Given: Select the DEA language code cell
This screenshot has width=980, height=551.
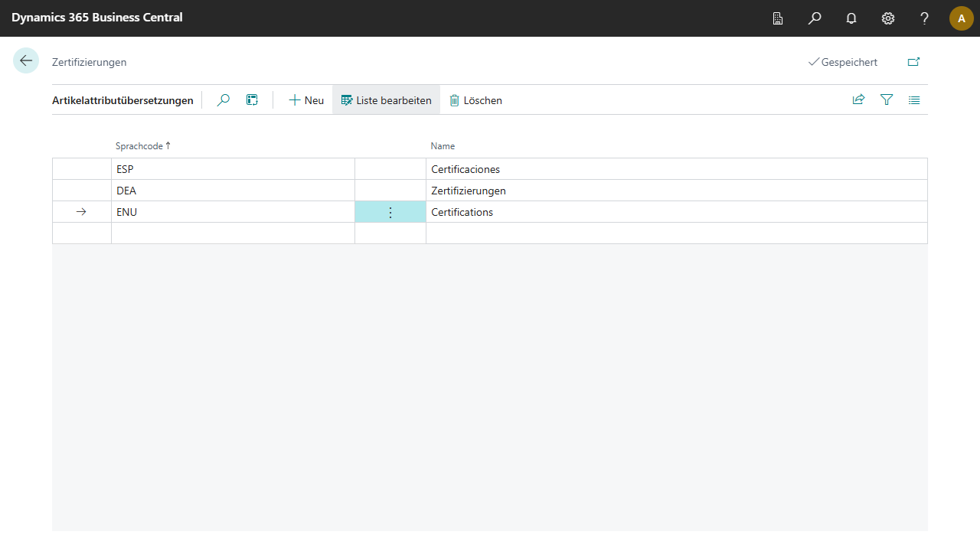Looking at the screenshot, I should point(126,191).
